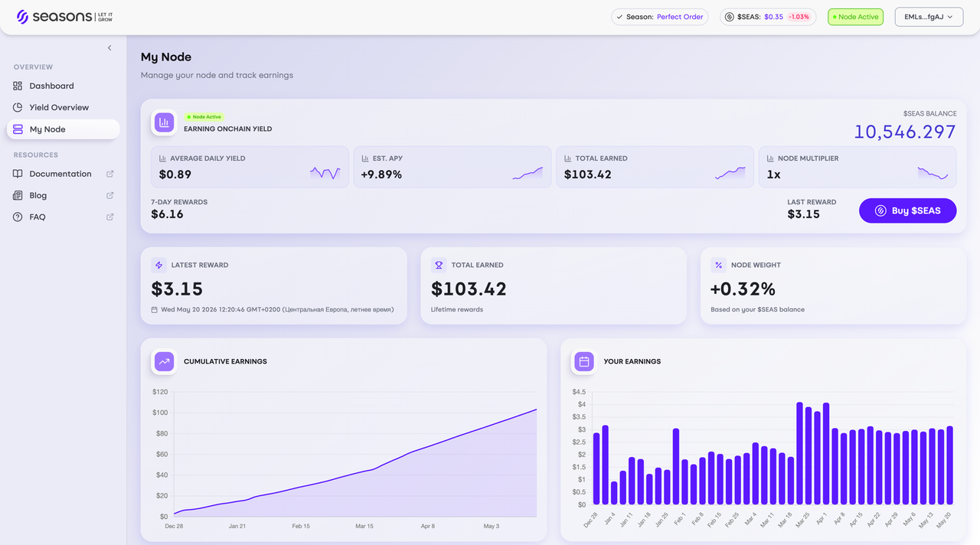Click the Total Earned sparkline chart
Screen dimensions: 980x545
pyautogui.click(x=730, y=174)
